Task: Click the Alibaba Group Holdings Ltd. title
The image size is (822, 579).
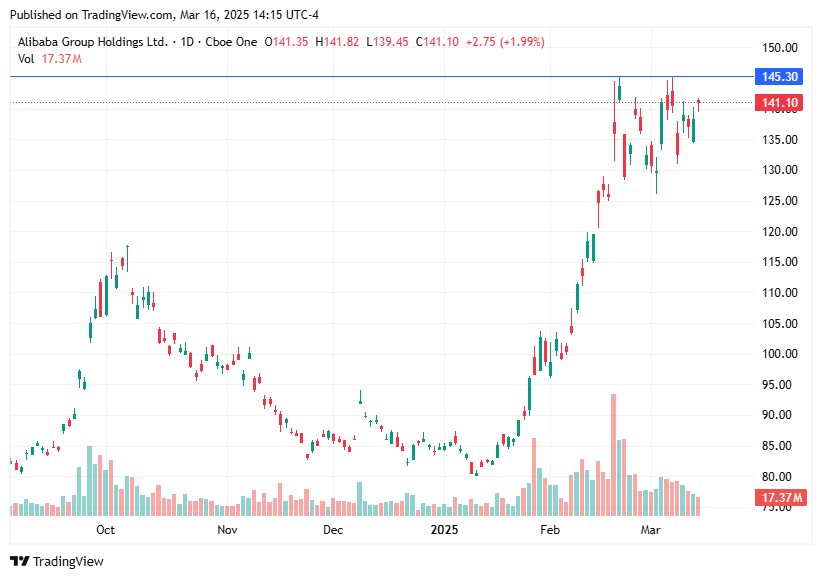Action: pos(93,42)
